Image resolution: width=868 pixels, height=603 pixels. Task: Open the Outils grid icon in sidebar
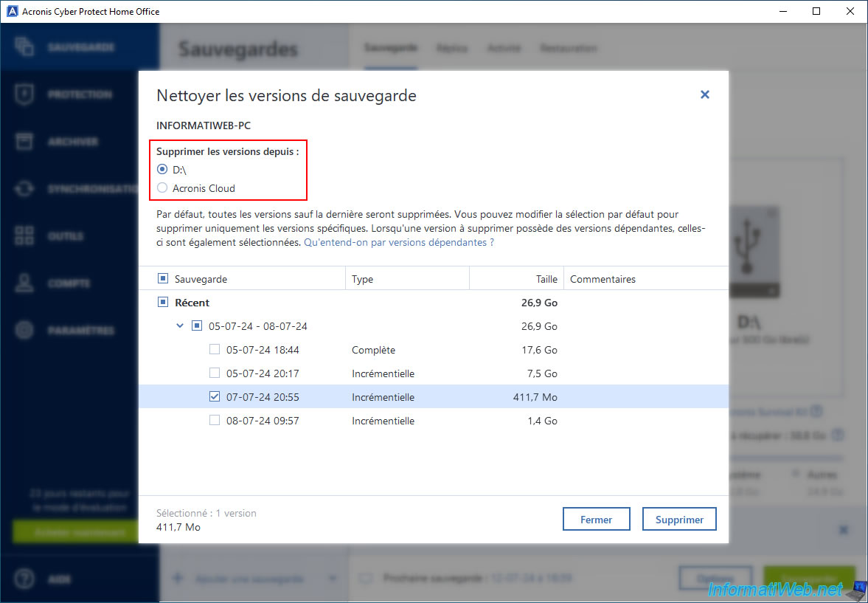coord(24,236)
